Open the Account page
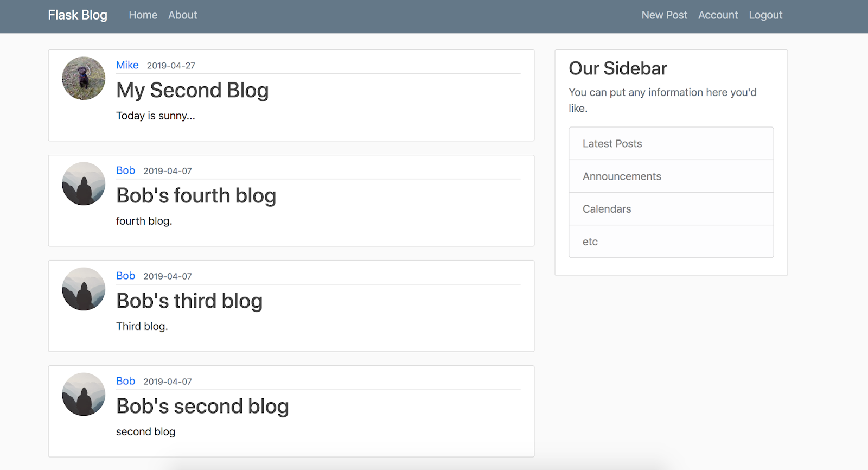This screenshot has width=868, height=470. coord(718,15)
